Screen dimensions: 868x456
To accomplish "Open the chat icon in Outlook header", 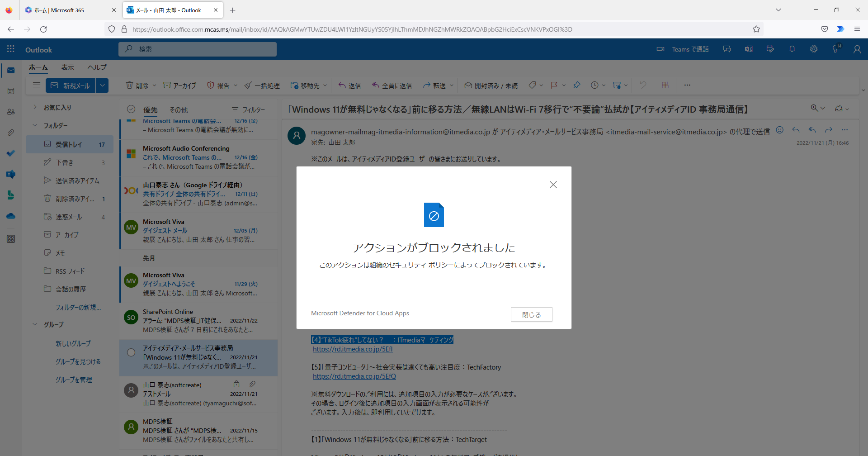I will click(x=727, y=49).
